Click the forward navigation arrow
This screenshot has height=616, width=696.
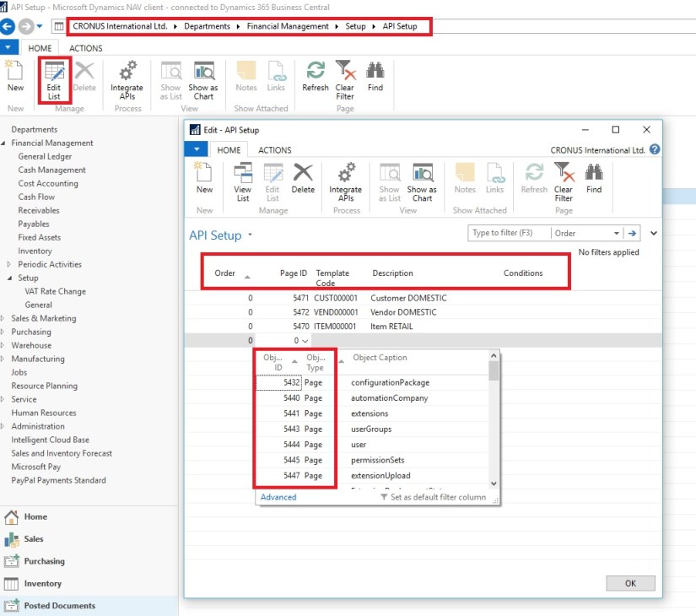(26, 27)
